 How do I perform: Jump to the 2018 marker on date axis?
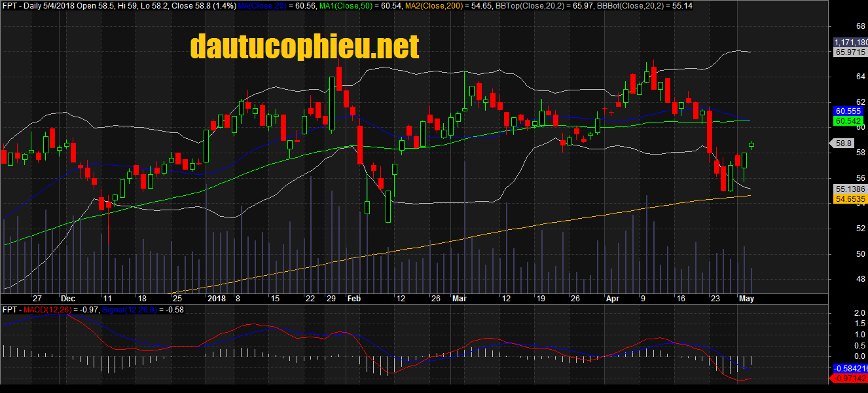(x=216, y=299)
